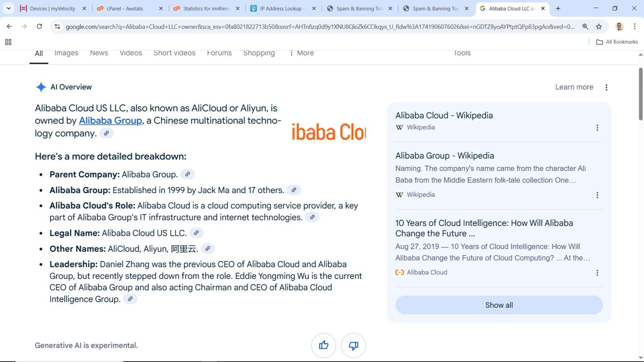
Task: Switch to the cPanel - Awstats tab
Action: [125, 8]
